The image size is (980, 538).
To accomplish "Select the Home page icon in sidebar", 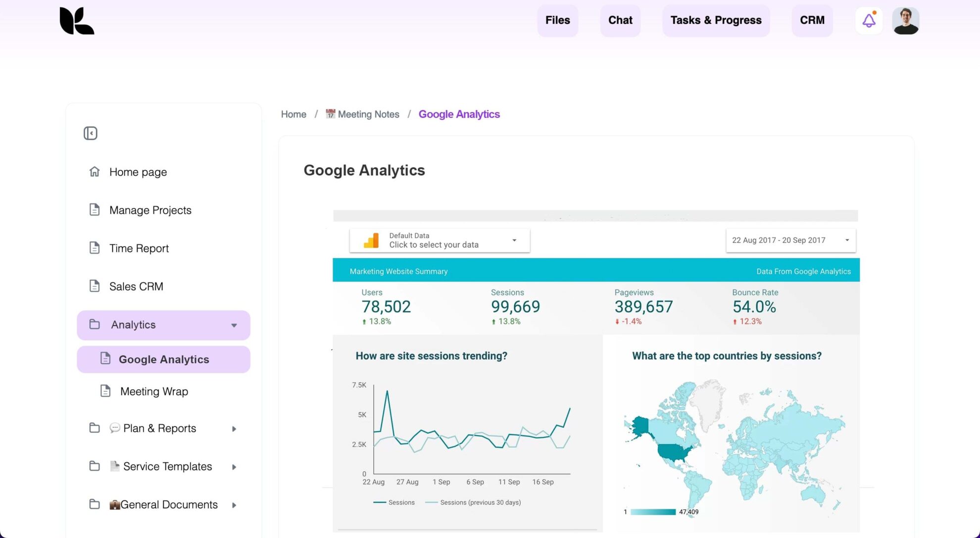I will coord(95,171).
